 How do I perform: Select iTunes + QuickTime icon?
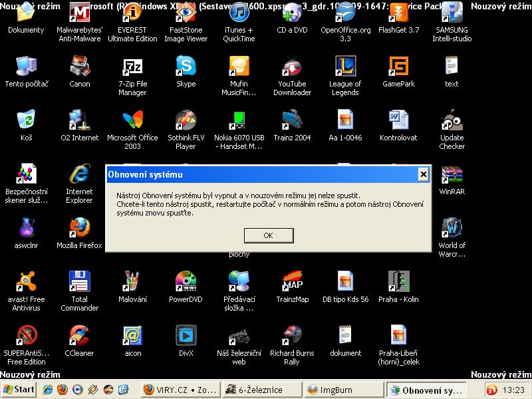(239, 12)
